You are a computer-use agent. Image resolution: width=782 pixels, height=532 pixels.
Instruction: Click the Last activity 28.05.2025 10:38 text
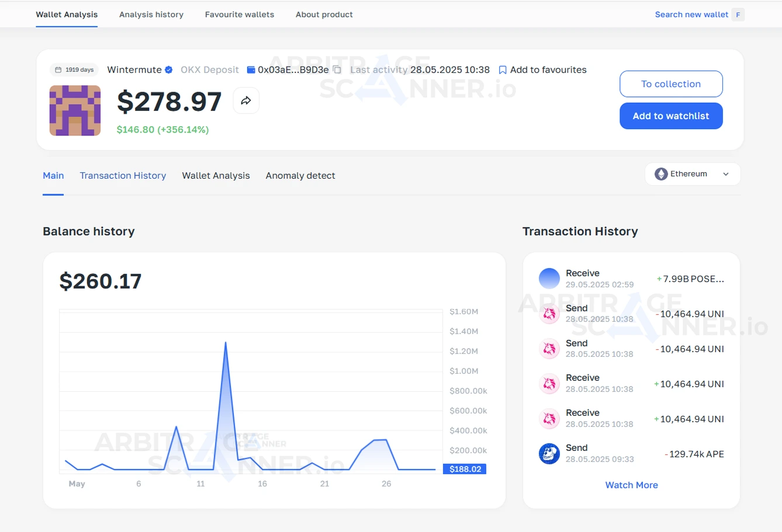420,69
